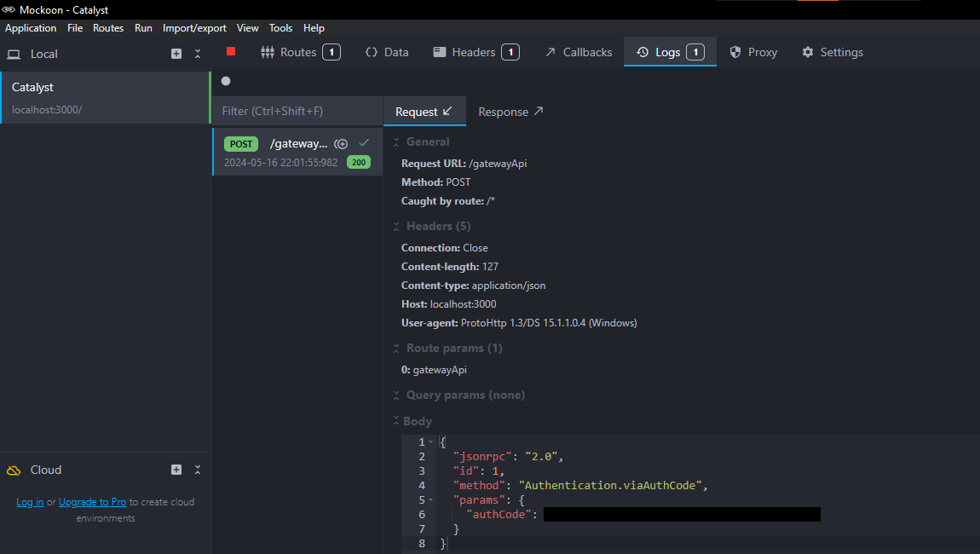Click the Local laptop icon

tap(14, 55)
